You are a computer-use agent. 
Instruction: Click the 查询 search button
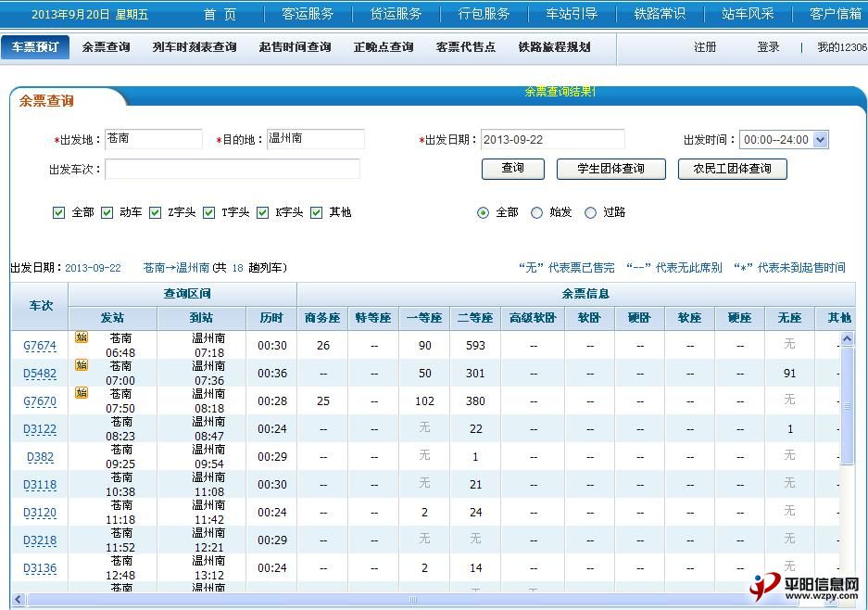(x=513, y=169)
